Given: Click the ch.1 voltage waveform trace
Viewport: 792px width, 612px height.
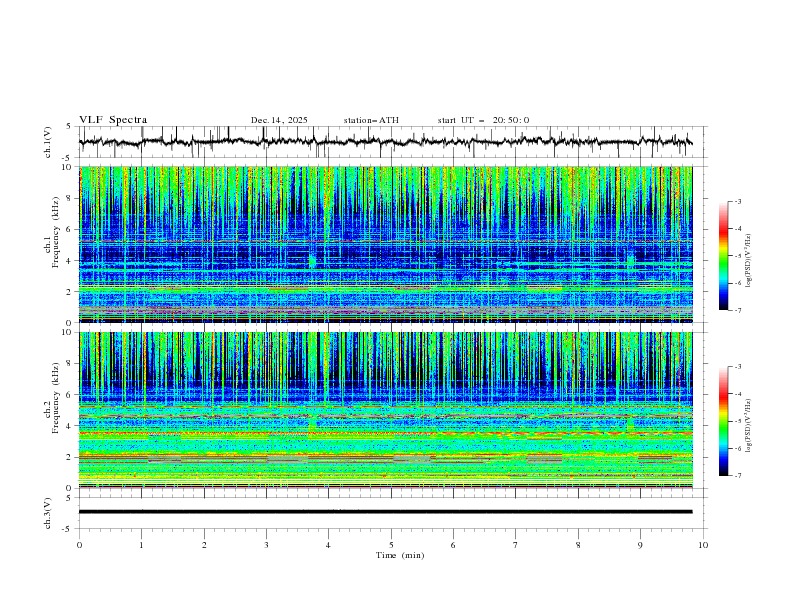Looking at the screenshot, I should point(385,142).
